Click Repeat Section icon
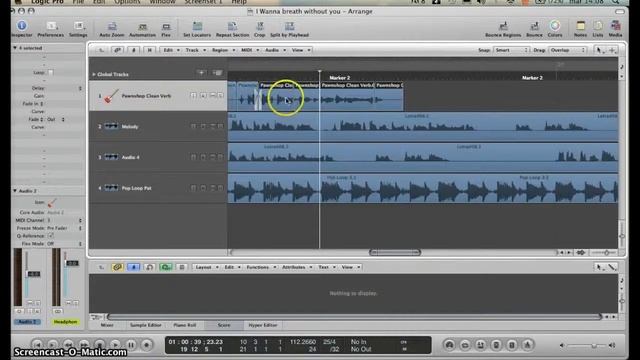 232,27
